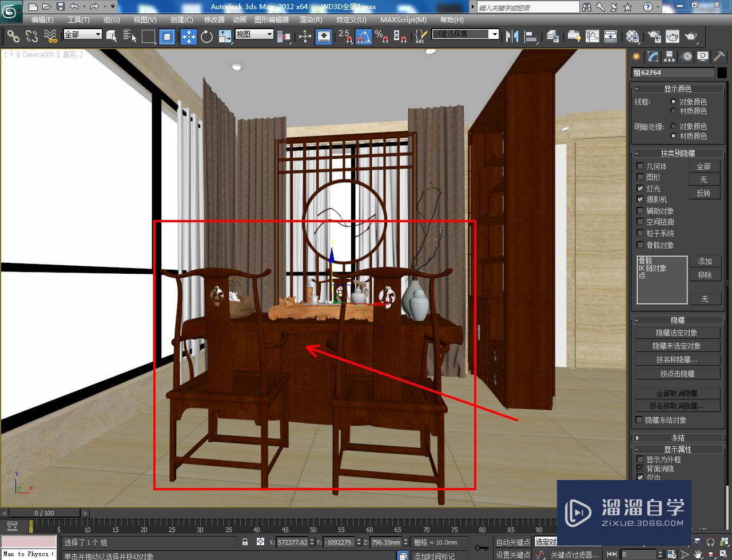
Task: Toggle the Angle Snap icon
Action: [x=363, y=37]
